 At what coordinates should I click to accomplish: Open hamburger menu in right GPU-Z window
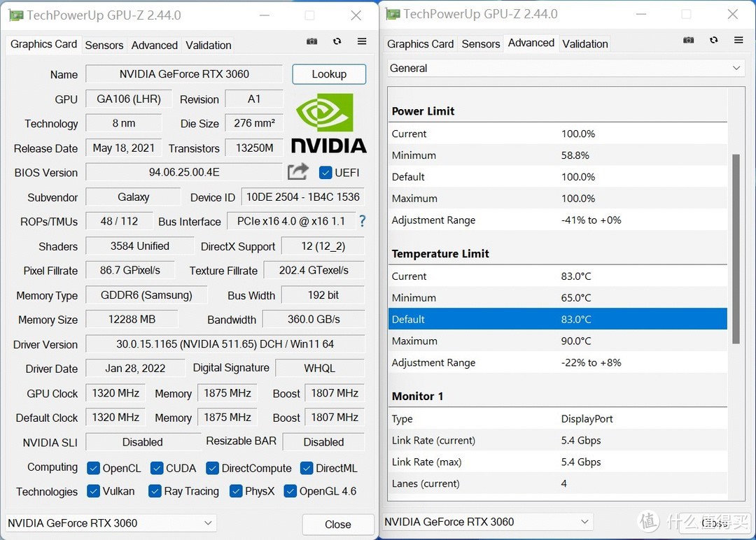coord(738,40)
